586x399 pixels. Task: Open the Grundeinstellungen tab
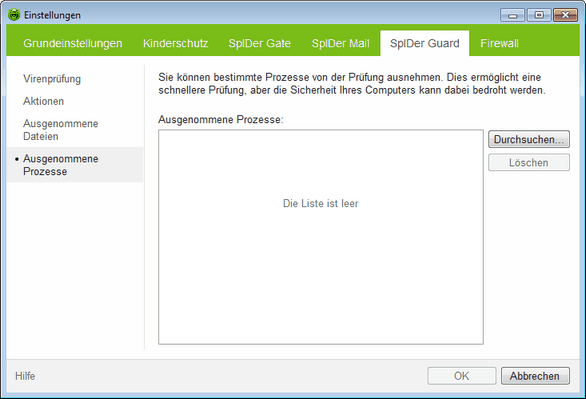click(x=73, y=43)
